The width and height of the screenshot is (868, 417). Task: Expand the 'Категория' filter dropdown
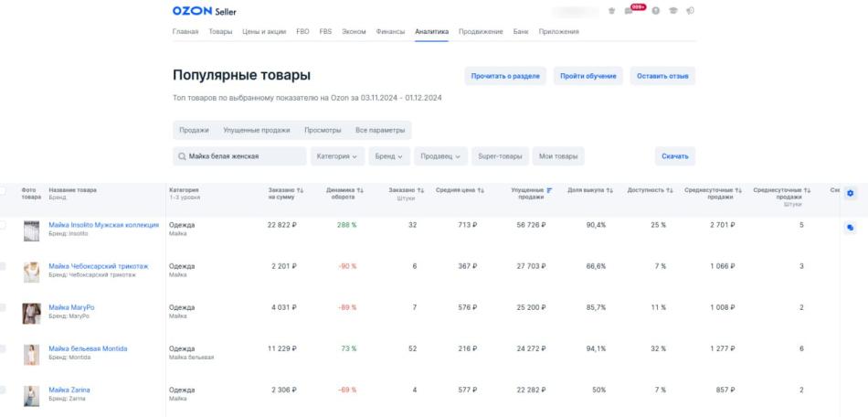(336, 156)
